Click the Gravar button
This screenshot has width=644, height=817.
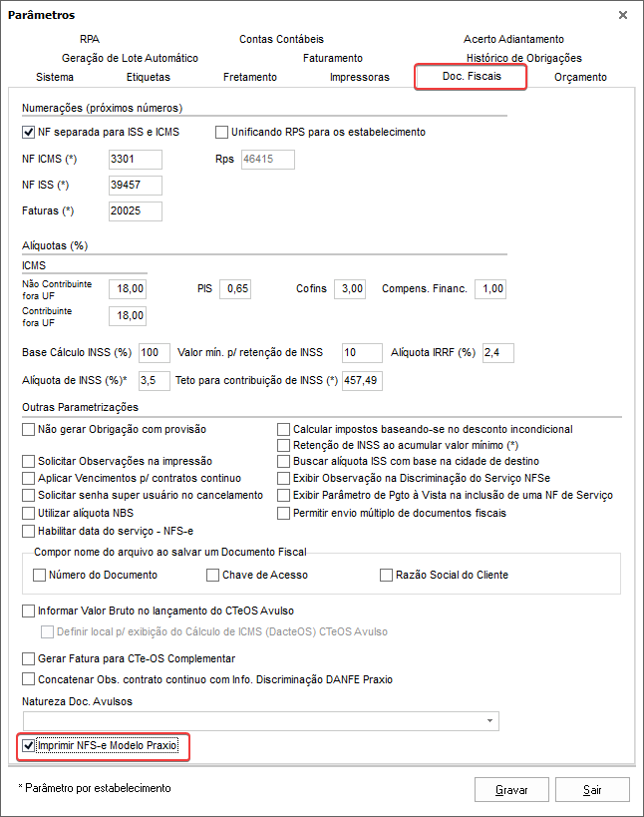click(x=511, y=790)
